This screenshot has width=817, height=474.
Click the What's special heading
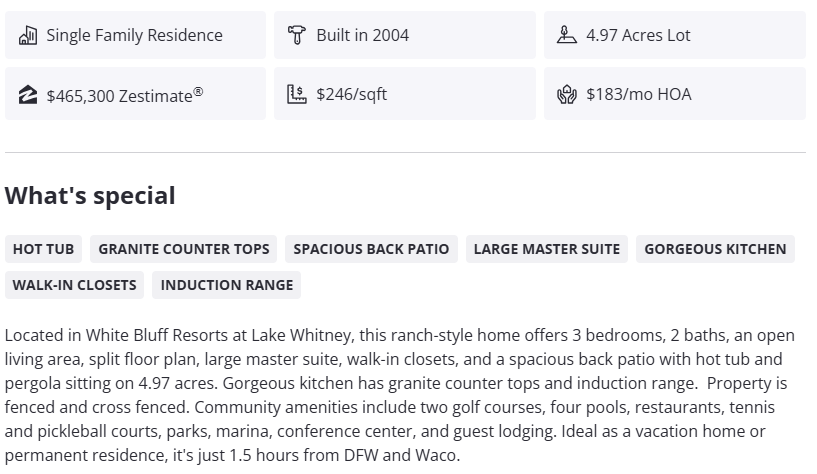(90, 196)
